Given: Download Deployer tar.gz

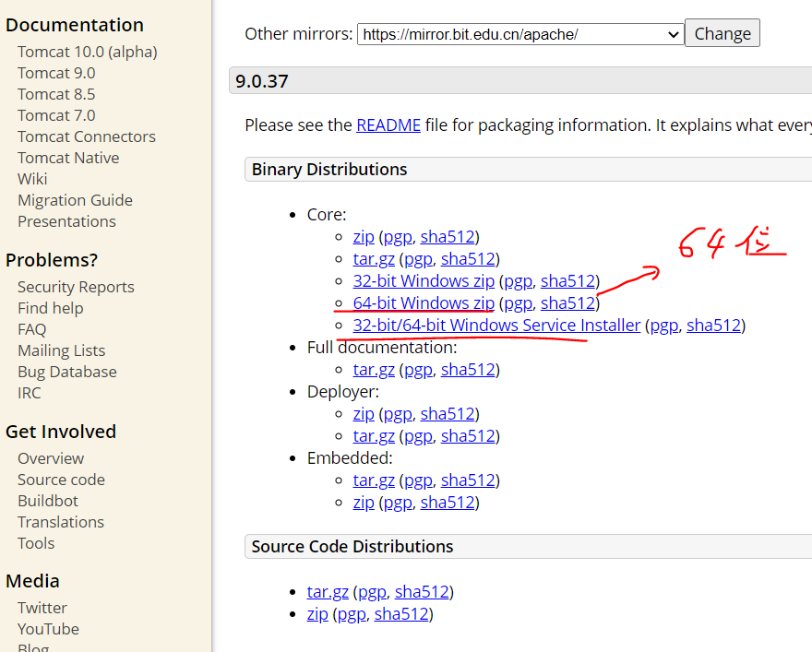Looking at the screenshot, I should coord(374,436).
